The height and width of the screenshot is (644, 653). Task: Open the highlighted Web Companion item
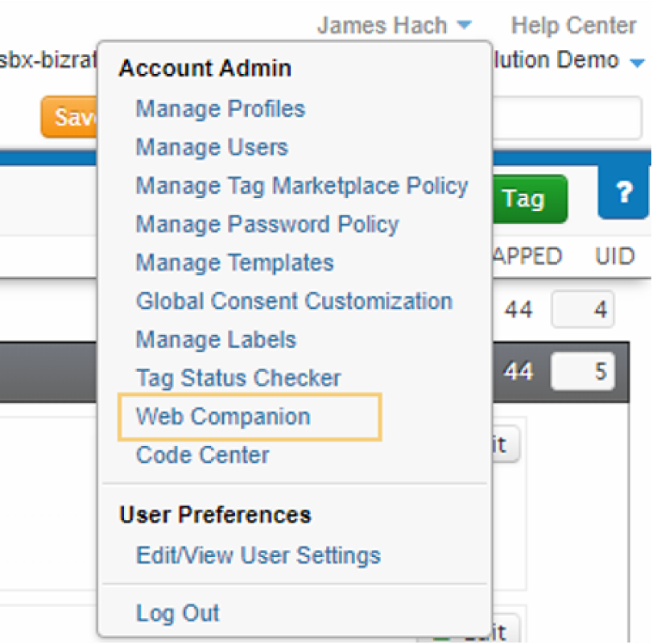223,417
